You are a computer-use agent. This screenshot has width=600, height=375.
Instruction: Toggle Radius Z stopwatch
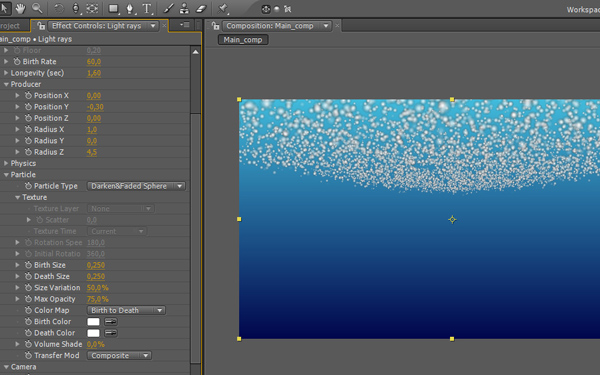point(28,152)
